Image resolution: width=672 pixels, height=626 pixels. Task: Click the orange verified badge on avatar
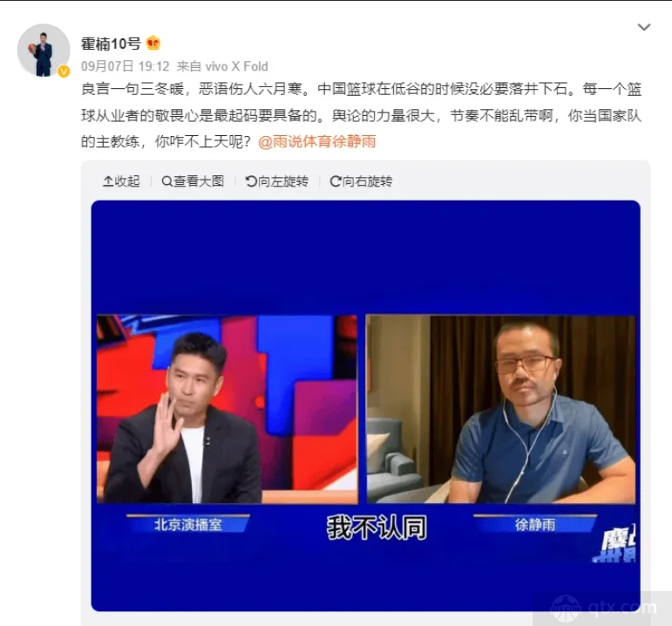pyautogui.click(x=64, y=71)
